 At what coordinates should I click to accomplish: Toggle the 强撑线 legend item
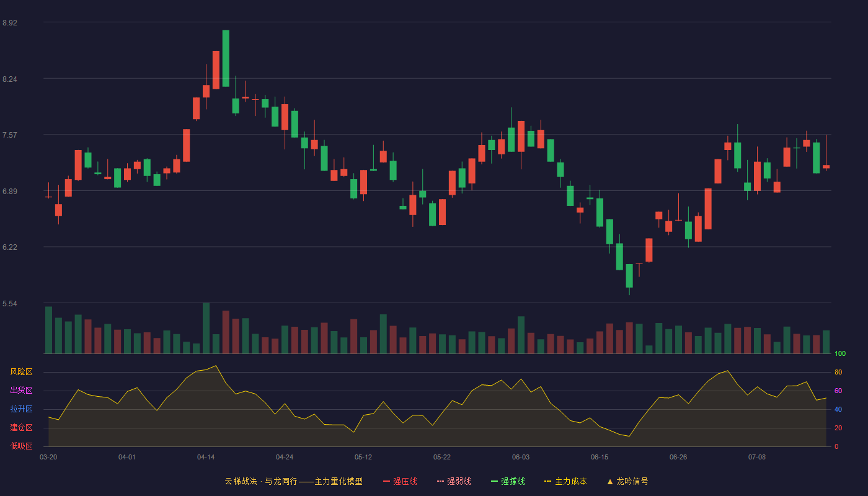click(x=508, y=481)
